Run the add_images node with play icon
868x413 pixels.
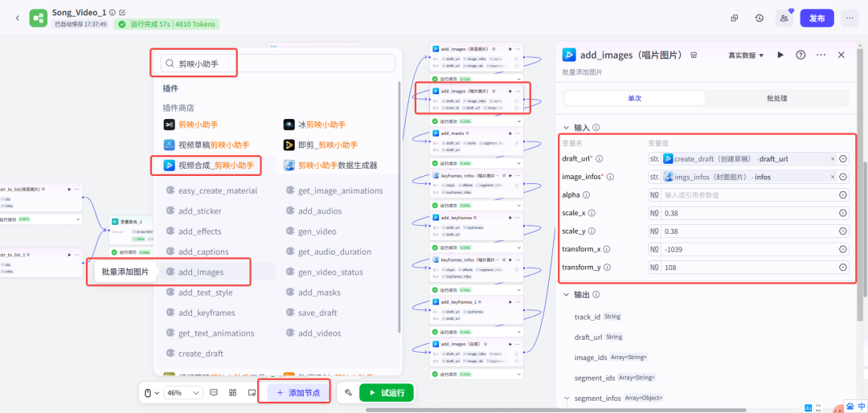coord(780,55)
